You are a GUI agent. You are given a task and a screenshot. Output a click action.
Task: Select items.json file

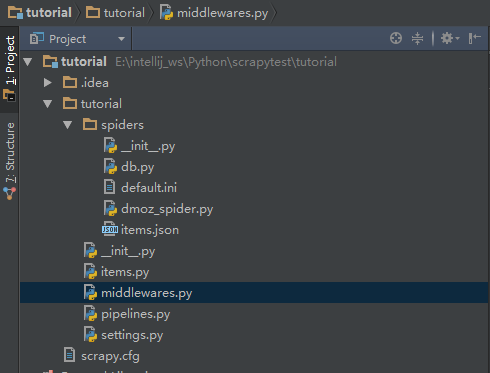(x=150, y=230)
